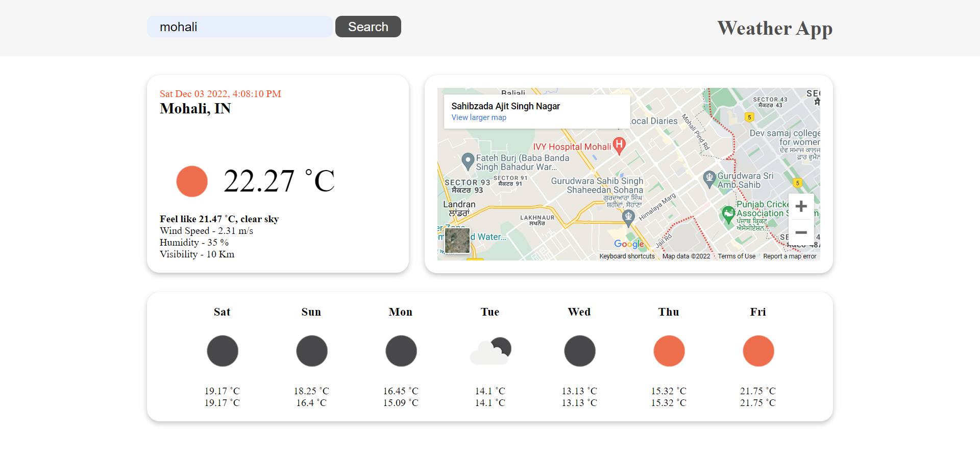Screen dimensions: 980x453
Task: Select the Fateh Burj map pin
Action: (x=468, y=161)
